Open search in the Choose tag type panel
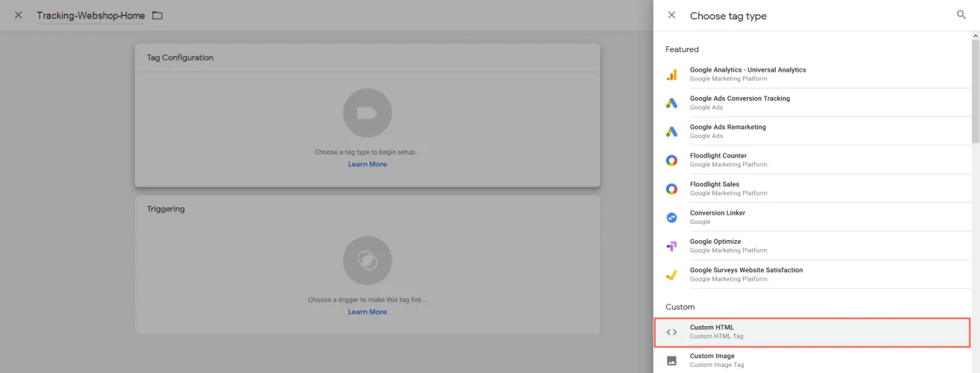This screenshot has width=980, height=373. pyautogui.click(x=961, y=15)
